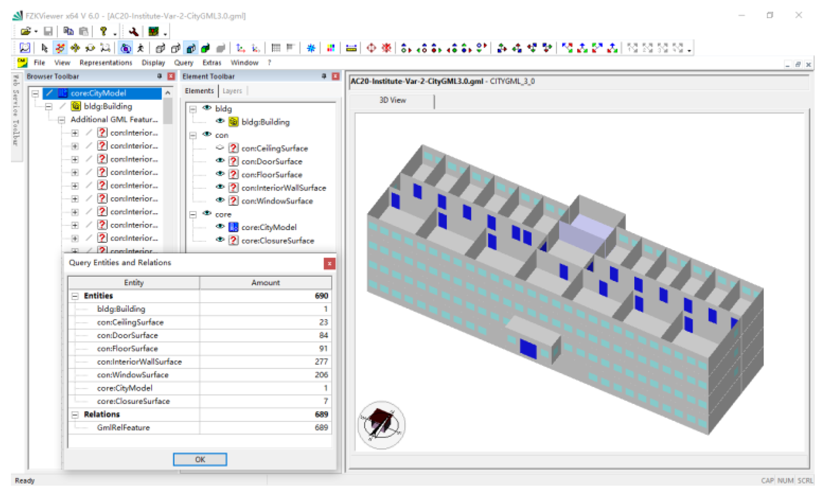Select the 3D View tab
The image size is (825, 504).
(393, 100)
